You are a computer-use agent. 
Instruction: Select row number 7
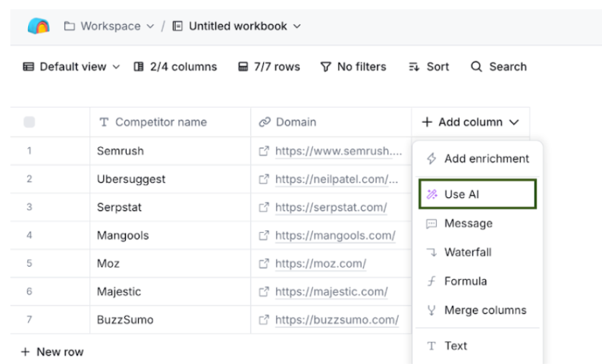click(29, 320)
